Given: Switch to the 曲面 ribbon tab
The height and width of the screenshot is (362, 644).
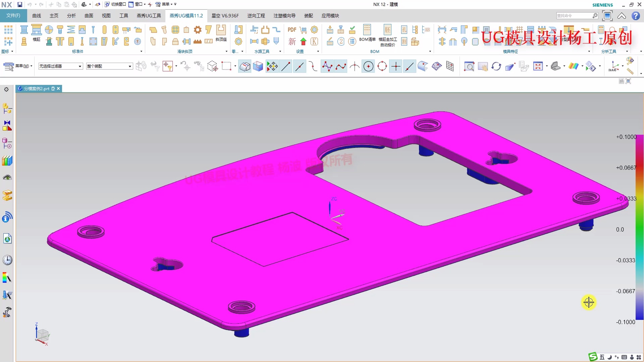Looking at the screenshot, I should pyautogui.click(x=89, y=16).
